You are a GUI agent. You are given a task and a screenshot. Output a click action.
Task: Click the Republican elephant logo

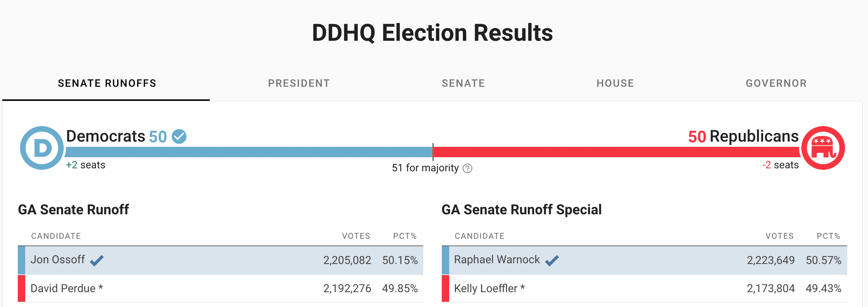pyautogui.click(x=823, y=148)
